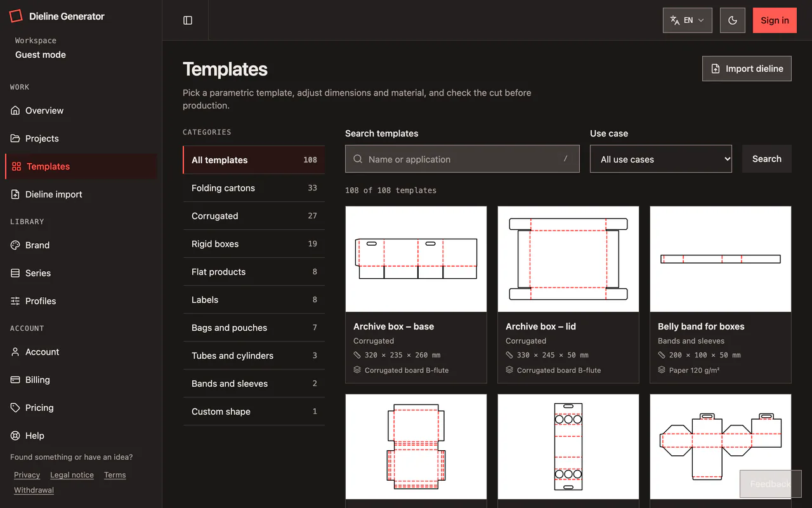Viewport: 812px width, 508px height.
Task: Select the Bags and pouches category
Action: (254, 328)
